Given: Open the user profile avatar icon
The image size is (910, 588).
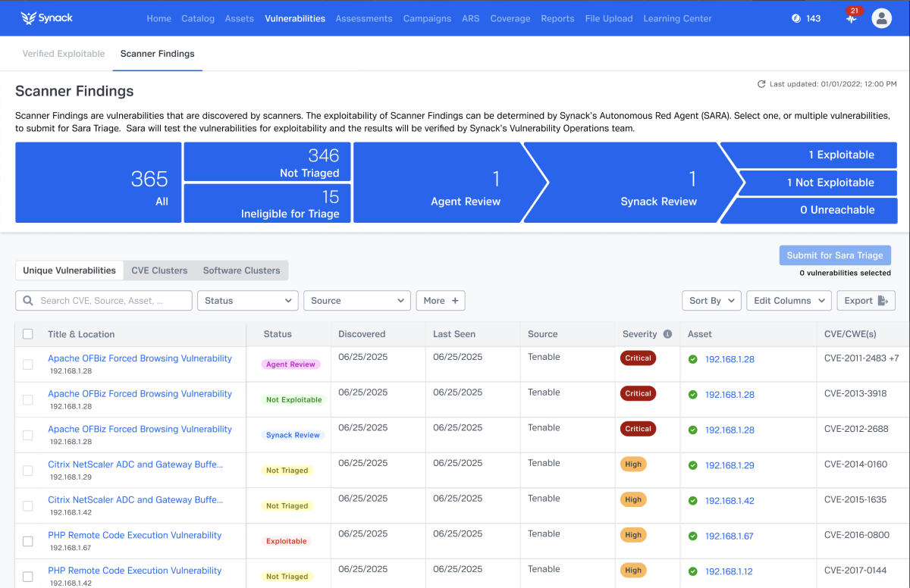Looking at the screenshot, I should pyautogui.click(x=881, y=17).
